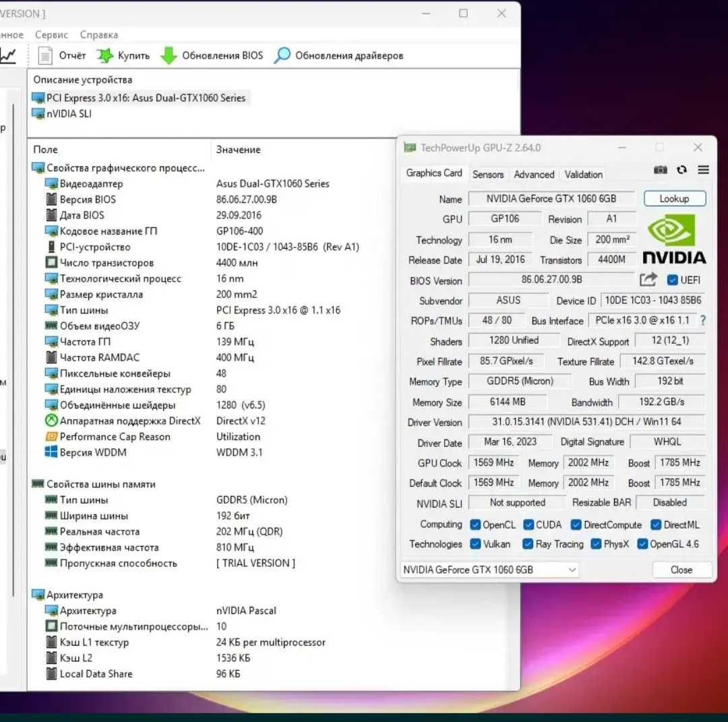Viewport: 728px width, 722px height.
Task: Select the Свойства шины памяти group row
Action: pos(94,484)
